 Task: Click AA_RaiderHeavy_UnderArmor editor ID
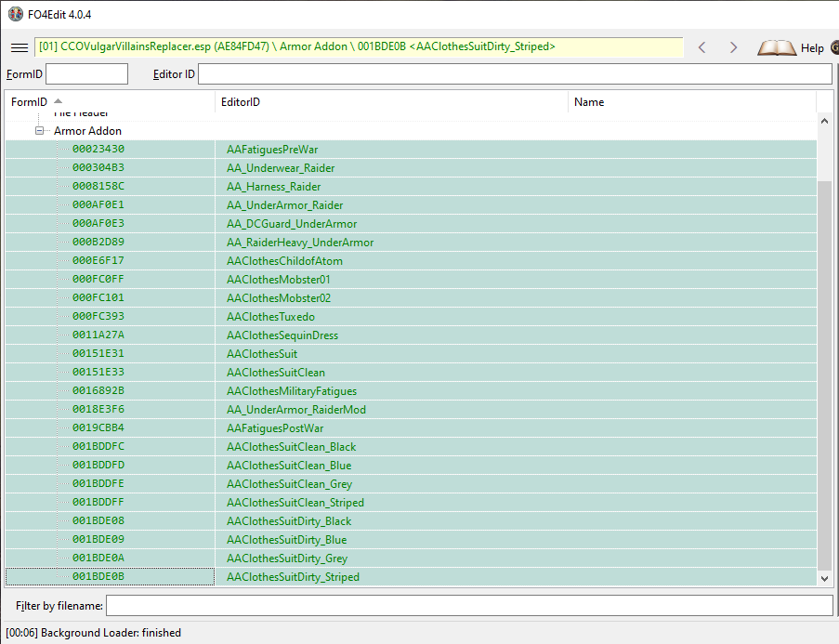click(x=299, y=243)
